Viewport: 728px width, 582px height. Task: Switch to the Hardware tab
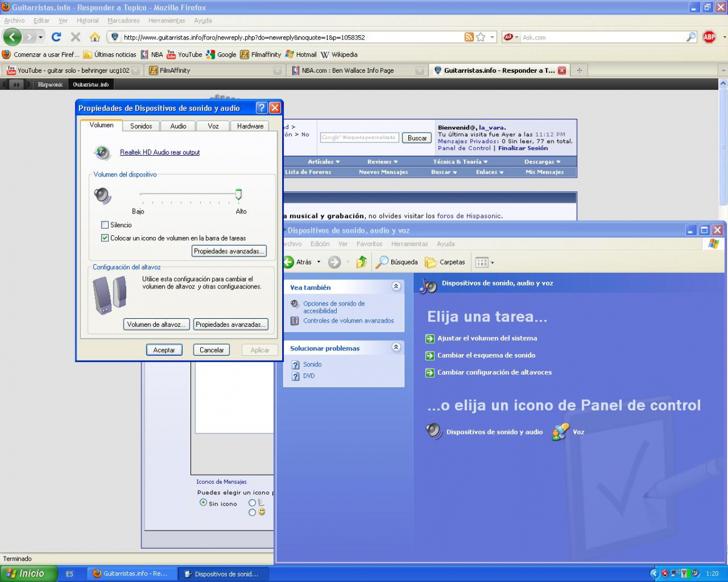[250, 126]
